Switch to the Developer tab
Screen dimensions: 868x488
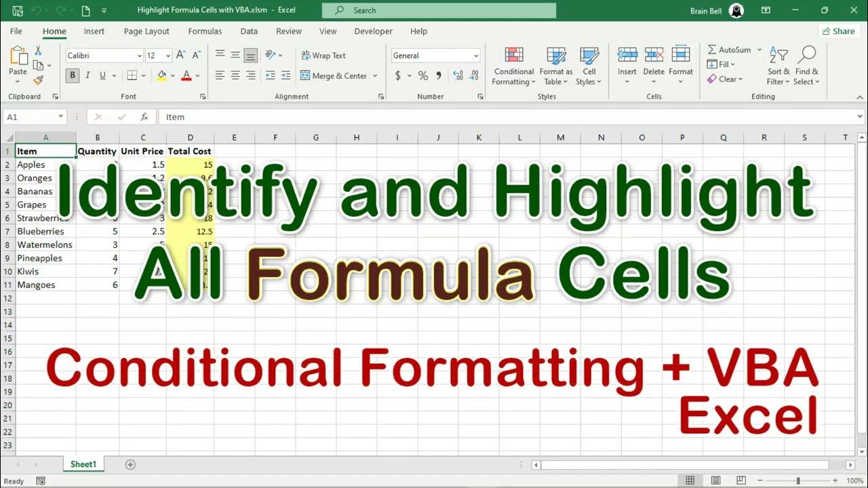[x=373, y=31]
